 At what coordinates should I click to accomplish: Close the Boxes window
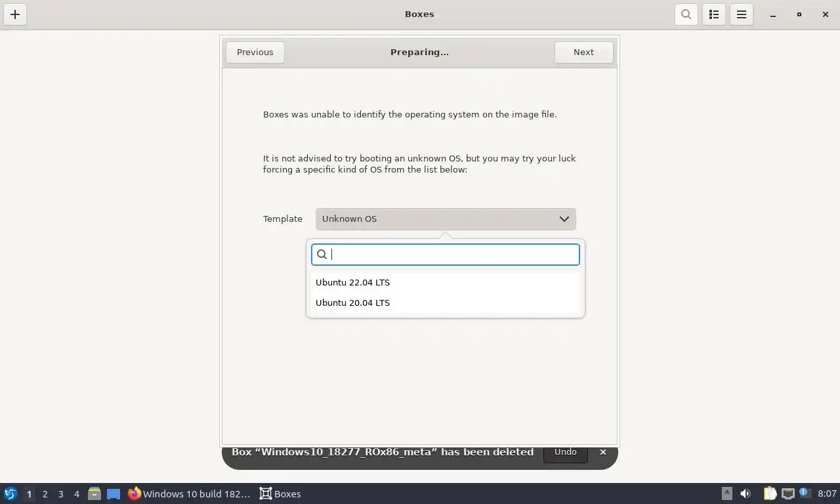point(826,14)
